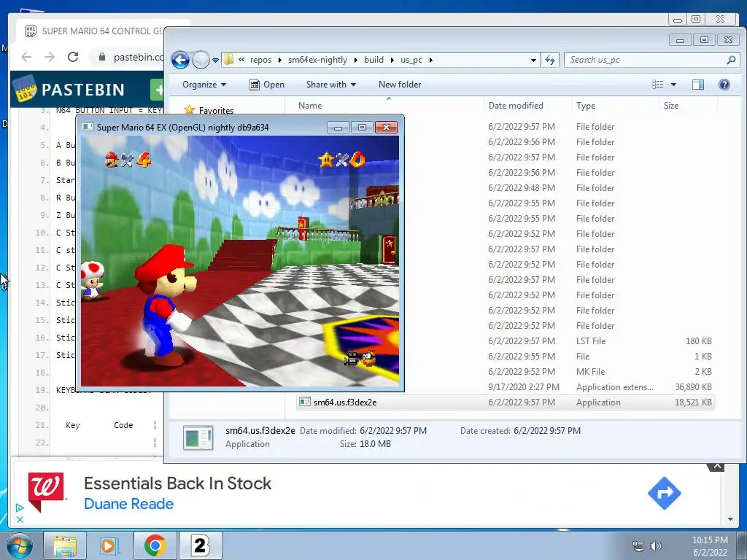This screenshot has width=747, height=560.
Task: Select the 'sm64ex-nightly' breadcrumb
Action: [x=317, y=60]
